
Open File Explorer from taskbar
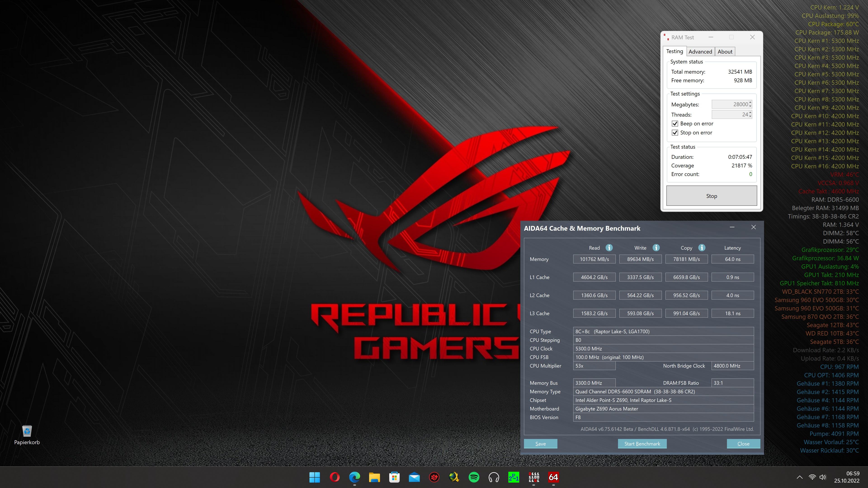coord(374,477)
